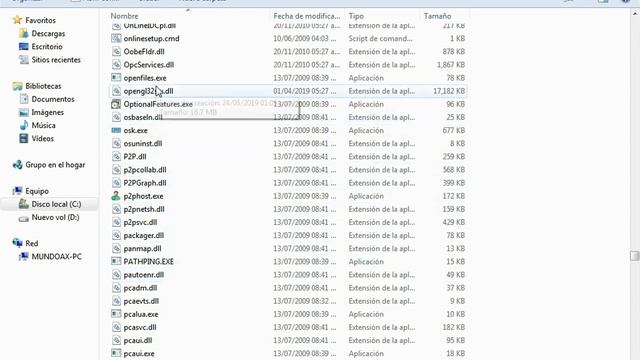Image resolution: width=640 pixels, height=360 pixels.
Task: Click the Sitios recientes icon
Action: [24, 60]
